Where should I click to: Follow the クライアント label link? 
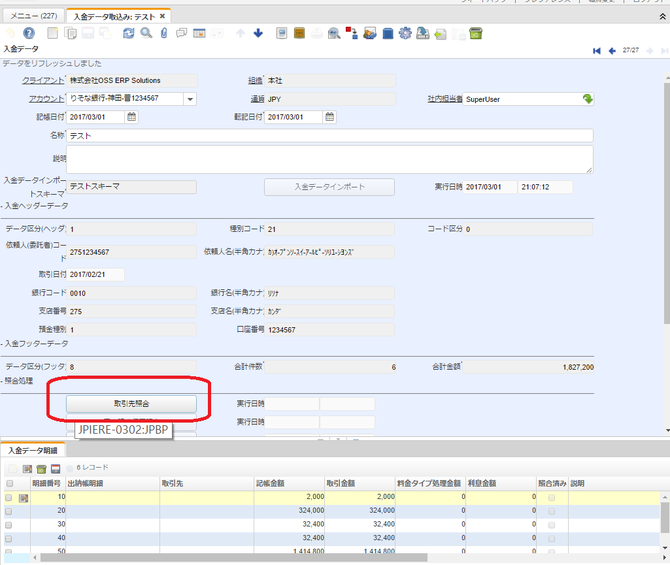(x=43, y=80)
